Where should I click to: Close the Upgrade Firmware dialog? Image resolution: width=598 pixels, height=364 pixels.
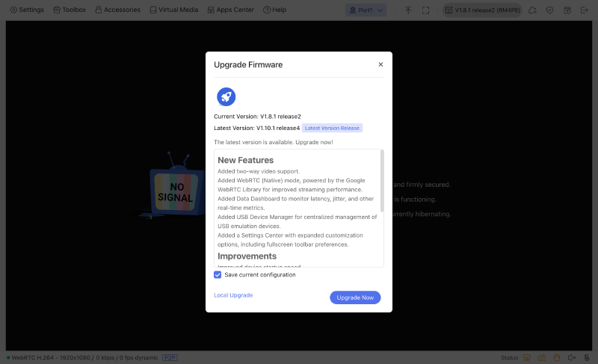(380, 64)
